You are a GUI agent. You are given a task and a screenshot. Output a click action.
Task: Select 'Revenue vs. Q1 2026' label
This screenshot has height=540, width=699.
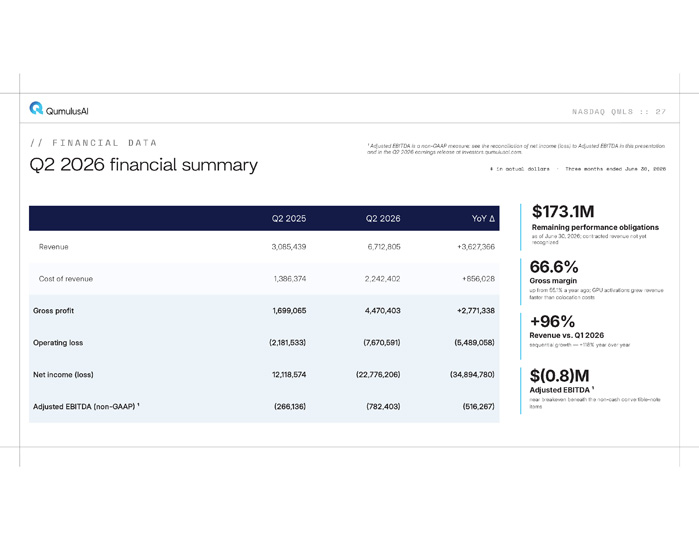(567, 335)
